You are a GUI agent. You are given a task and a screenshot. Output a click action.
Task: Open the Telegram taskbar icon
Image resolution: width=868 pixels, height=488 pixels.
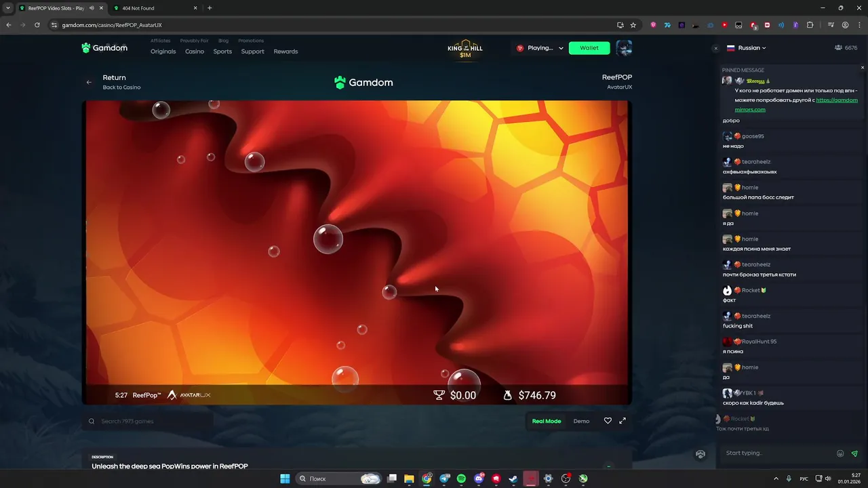click(x=444, y=479)
